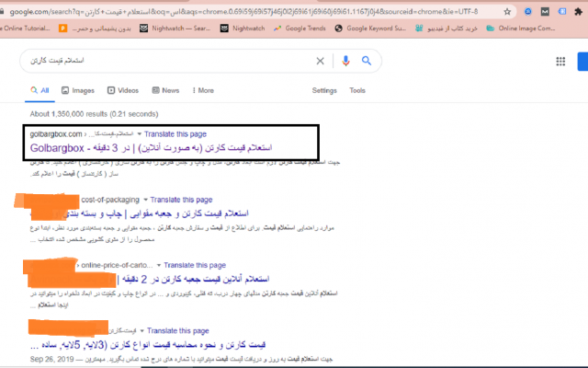Click Translate this page for online-price-of-carto result
588x368 pixels.
(195, 265)
